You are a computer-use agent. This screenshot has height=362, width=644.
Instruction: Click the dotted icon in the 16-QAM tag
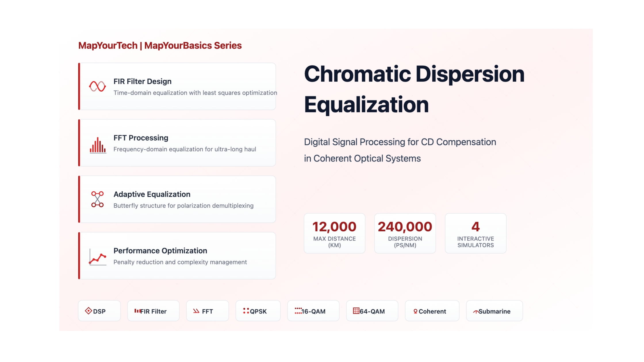click(x=298, y=311)
